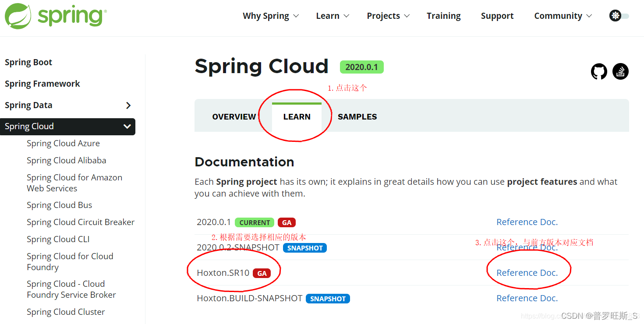This screenshot has height=324, width=644.
Task: Open Reference Doc. for Hoxton.BUILD-SNAPSHOT
Action: [x=527, y=298]
